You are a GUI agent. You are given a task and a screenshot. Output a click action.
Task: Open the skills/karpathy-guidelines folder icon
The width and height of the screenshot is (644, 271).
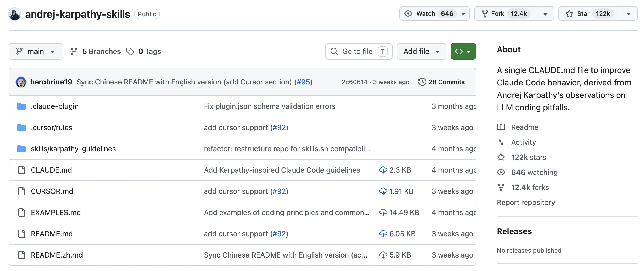(x=21, y=149)
